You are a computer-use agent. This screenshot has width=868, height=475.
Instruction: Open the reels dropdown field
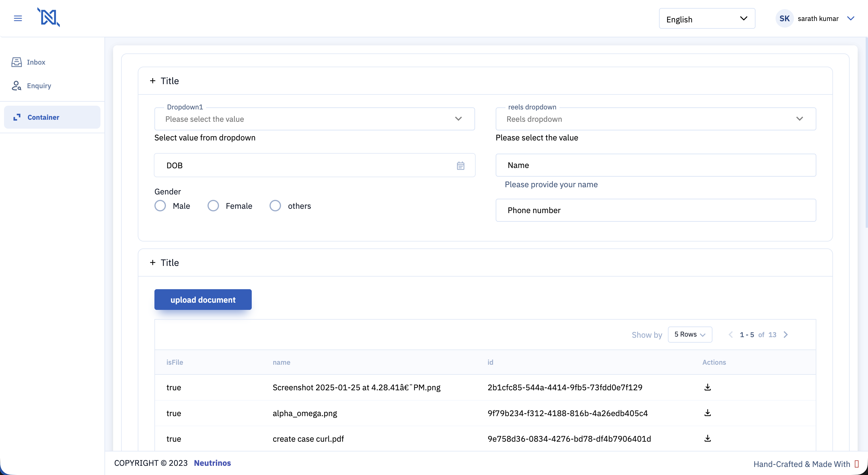(x=656, y=119)
